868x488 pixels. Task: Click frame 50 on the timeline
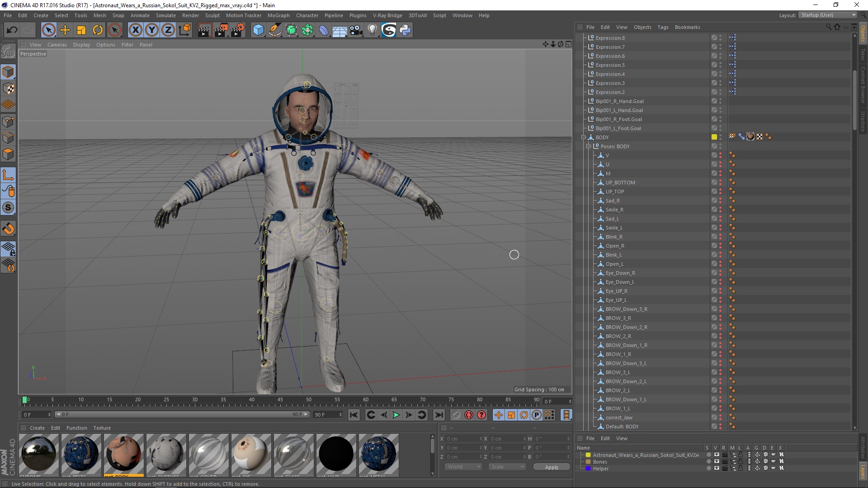coord(309,400)
